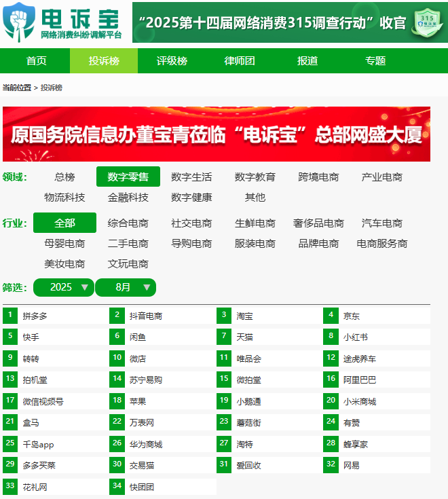Filter by 服装电商 industry
Screen dimensions: 448x499
pos(255,244)
